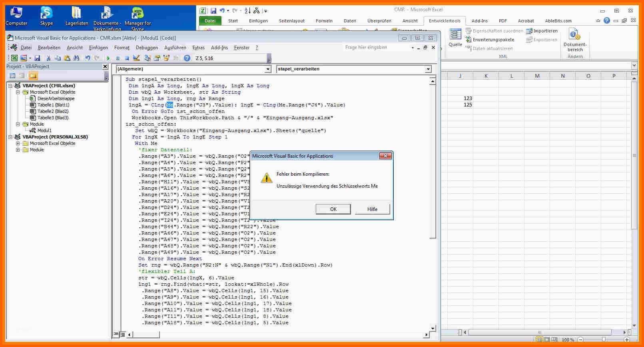Select the Entwicklertools ribbon tab
This screenshot has width=644, height=347.
[444, 21]
